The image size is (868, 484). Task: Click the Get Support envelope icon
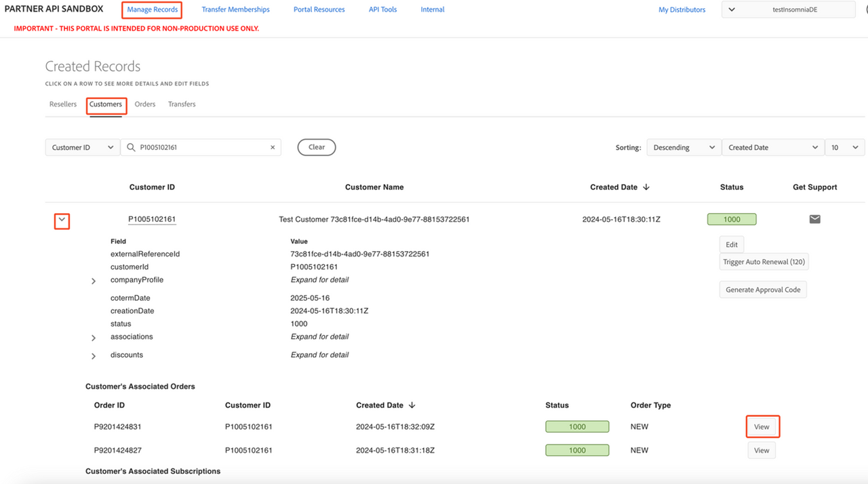[814, 219]
